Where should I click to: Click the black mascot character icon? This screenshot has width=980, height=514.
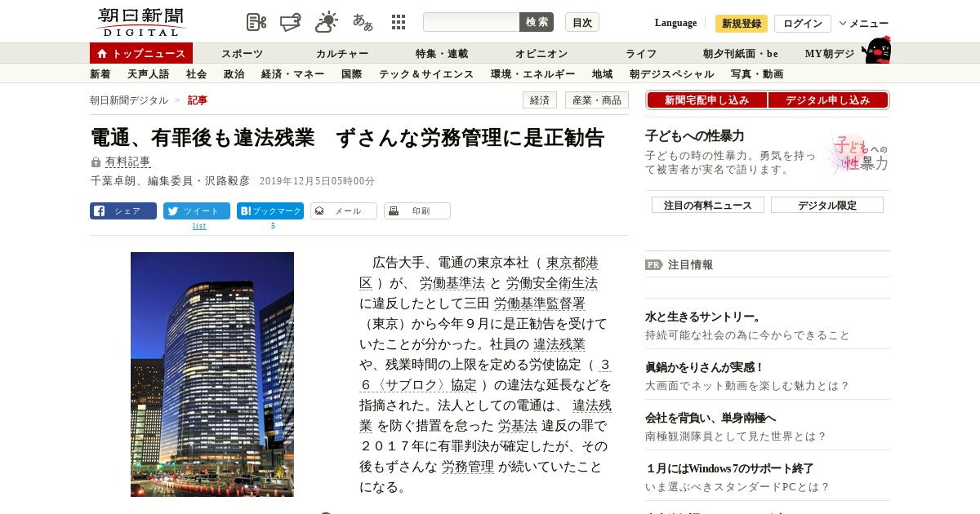(x=876, y=51)
